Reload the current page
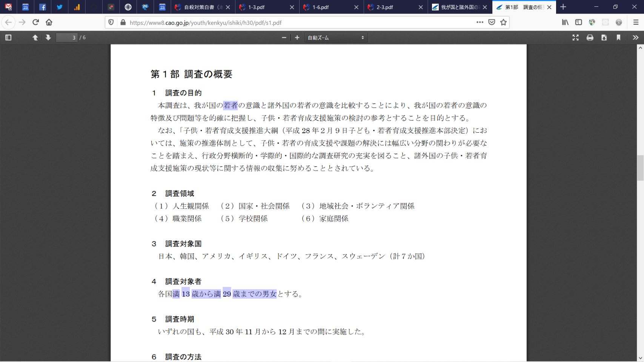This screenshot has height=362, width=644. click(36, 22)
